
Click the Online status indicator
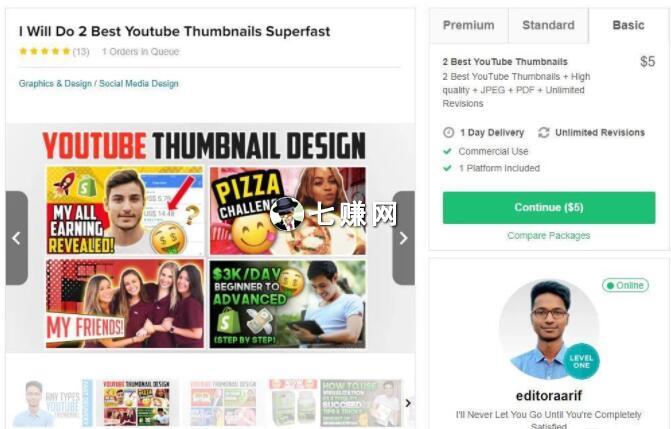click(x=625, y=285)
